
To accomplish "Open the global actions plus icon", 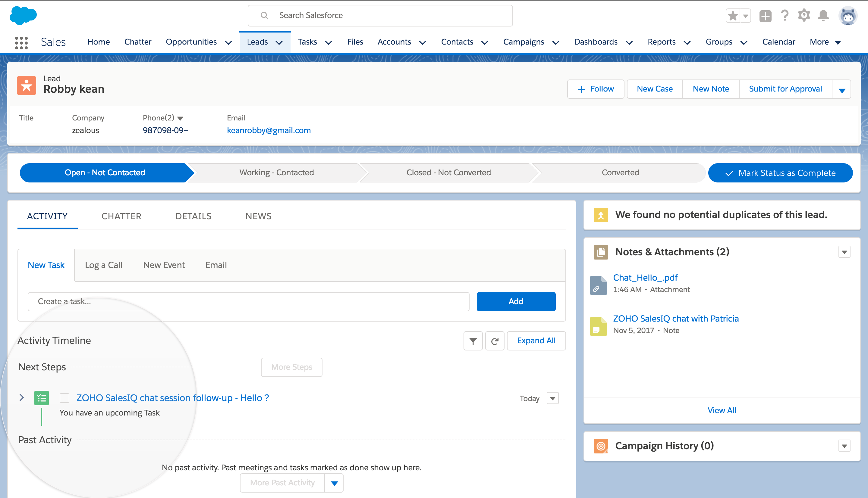I will [x=765, y=16].
